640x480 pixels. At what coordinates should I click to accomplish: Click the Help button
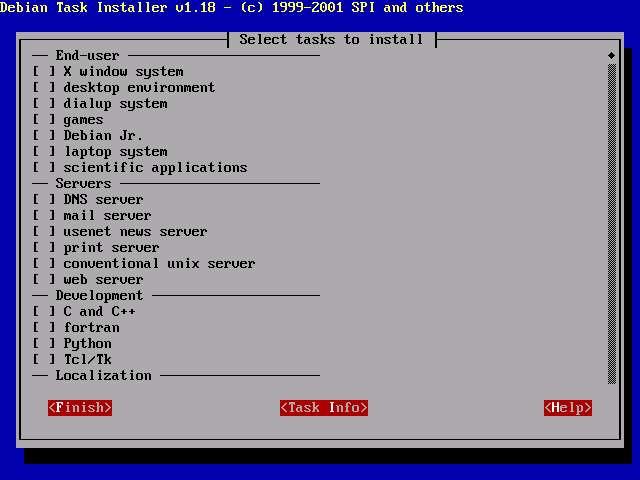pyautogui.click(x=568, y=408)
